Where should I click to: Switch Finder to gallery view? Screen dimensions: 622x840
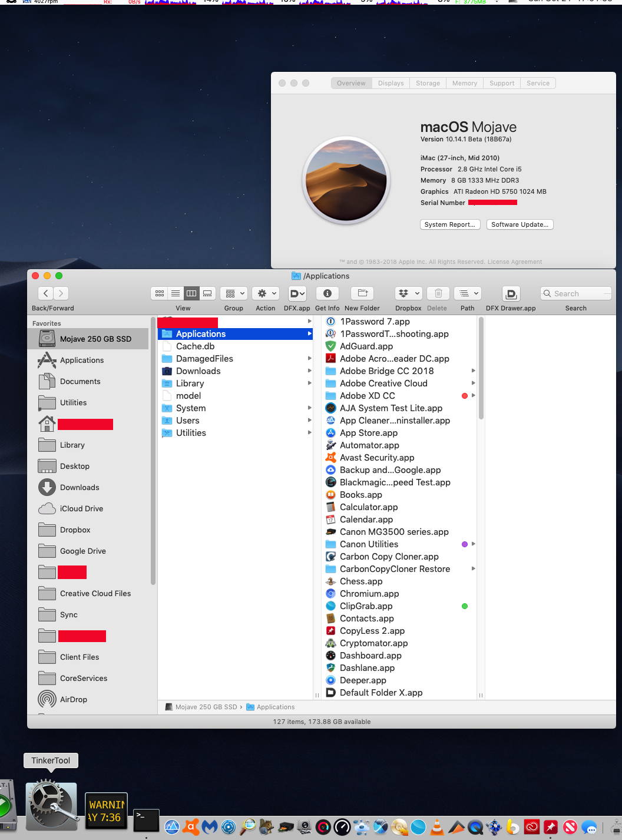(207, 293)
